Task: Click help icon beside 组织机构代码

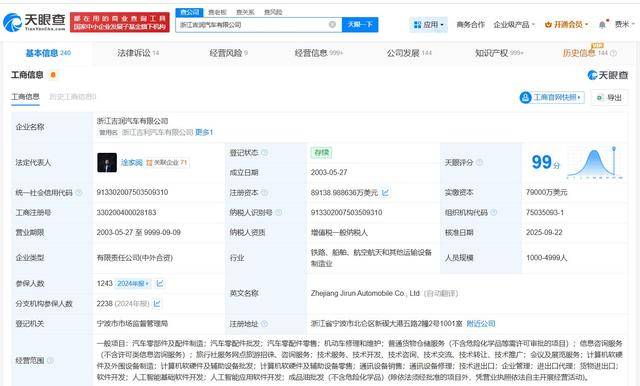Action: (x=493, y=213)
